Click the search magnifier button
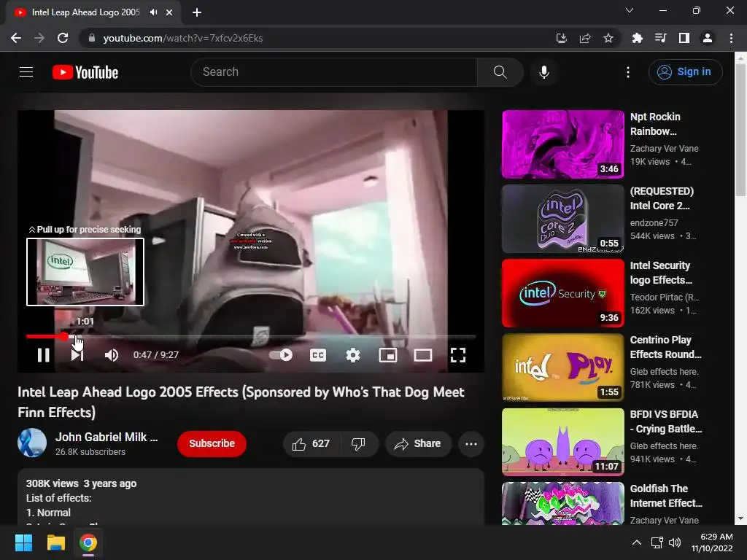This screenshot has height=560, width=747. (x=500, y=72)
